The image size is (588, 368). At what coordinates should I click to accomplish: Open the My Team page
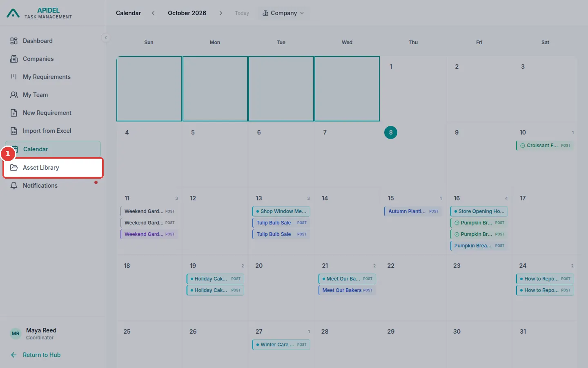[53, 95]
